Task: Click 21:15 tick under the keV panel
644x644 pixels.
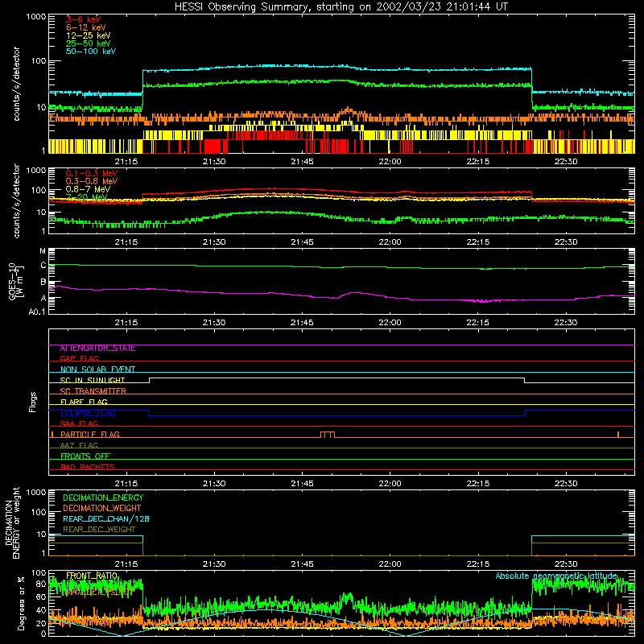Action: (x=126, y=162)
